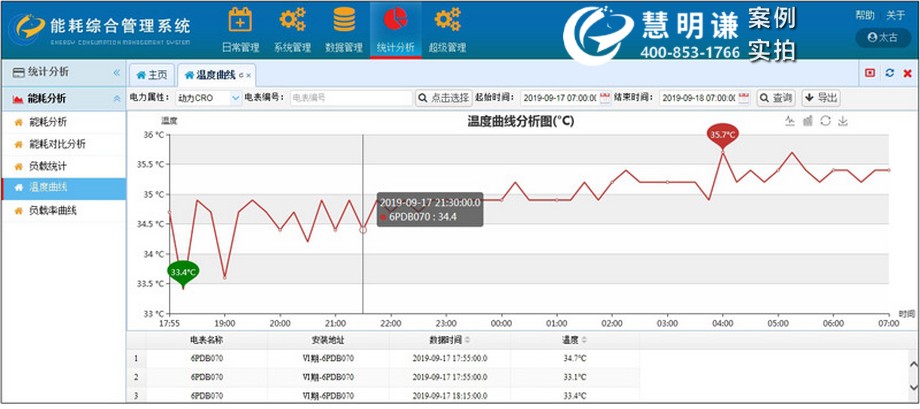Image resolution: width=920 pixels, height=409 pixels.
Task: Save chart as image download icon
Action: click(x=843, y=121)
